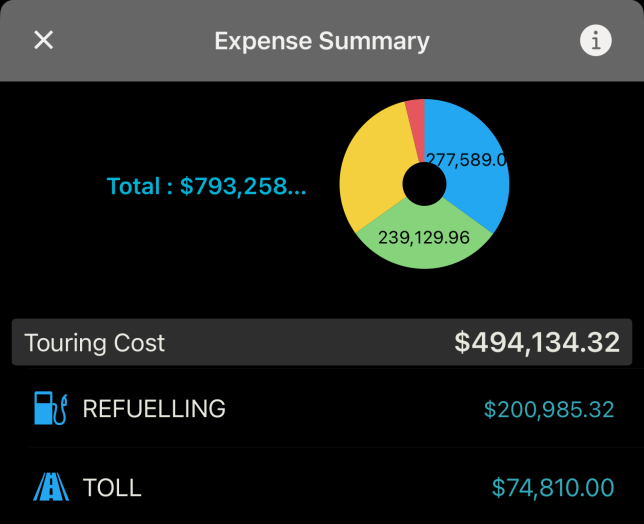Tap the truncated Total amount text
Viewport: 644px width, 524px height.
206,186
